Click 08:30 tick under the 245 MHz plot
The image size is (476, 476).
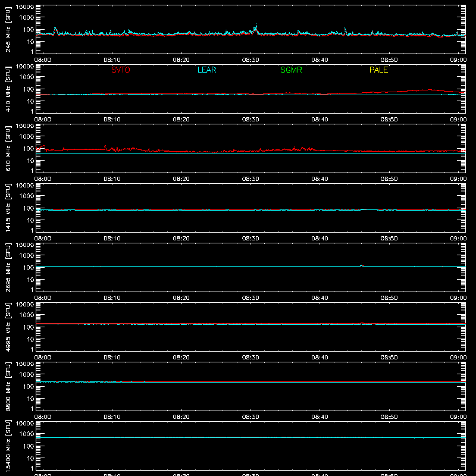click(250, 60)
